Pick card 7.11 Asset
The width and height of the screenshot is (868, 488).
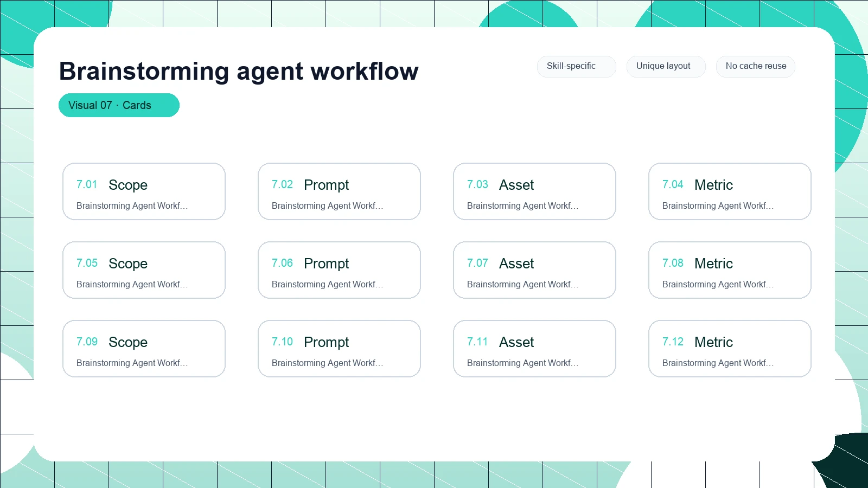coord(534,349)
